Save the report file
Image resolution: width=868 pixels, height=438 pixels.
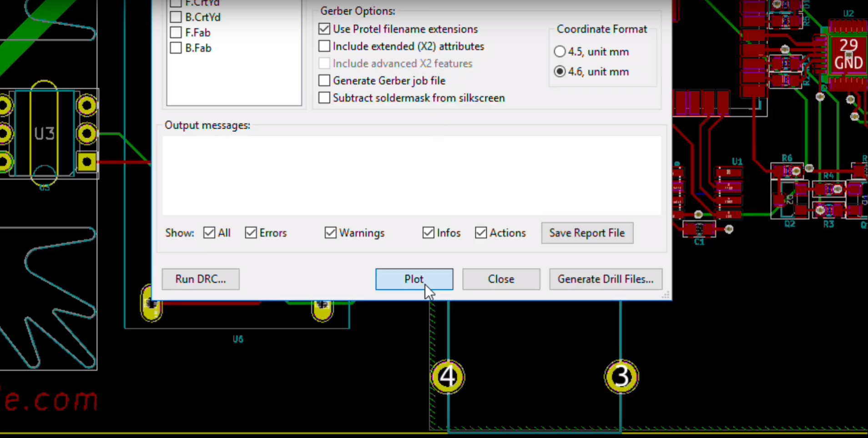point(587,233)
